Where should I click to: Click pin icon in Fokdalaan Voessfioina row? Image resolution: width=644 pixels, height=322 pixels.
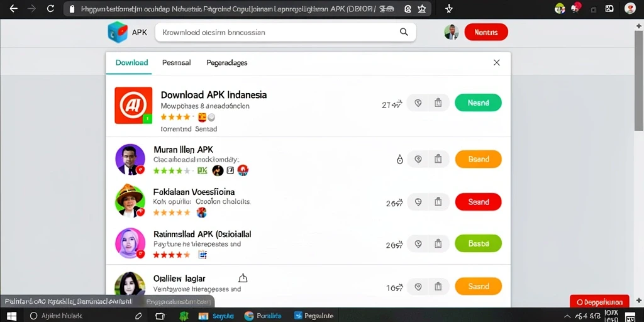click(x=418, y=202)
